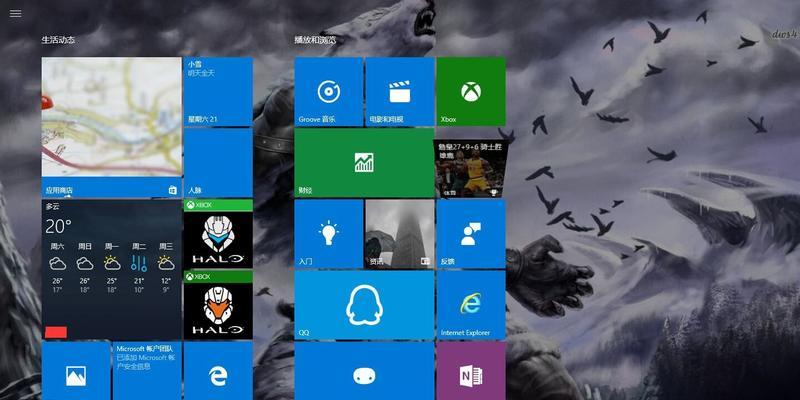Open the Microsoft Edge tile
800x400 pixels.
[218, 371]
